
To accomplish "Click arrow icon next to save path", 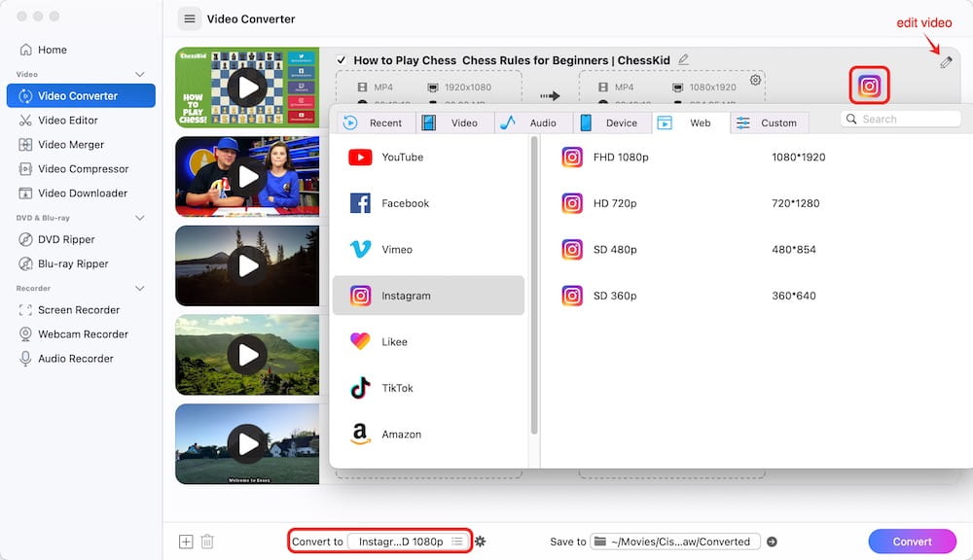I will tap(772, 542).
